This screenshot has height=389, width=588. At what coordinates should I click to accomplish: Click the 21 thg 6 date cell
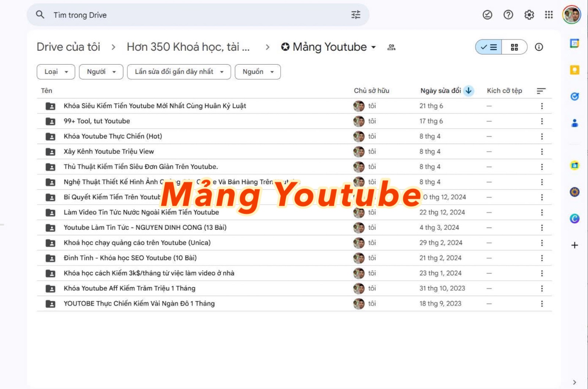[x=431, y=106]
